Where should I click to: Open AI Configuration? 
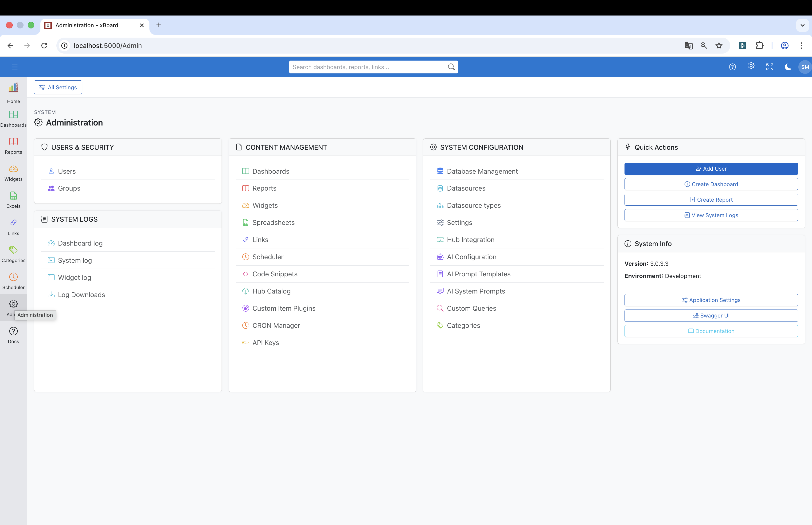pyautogui.click(x=517, y=257)
